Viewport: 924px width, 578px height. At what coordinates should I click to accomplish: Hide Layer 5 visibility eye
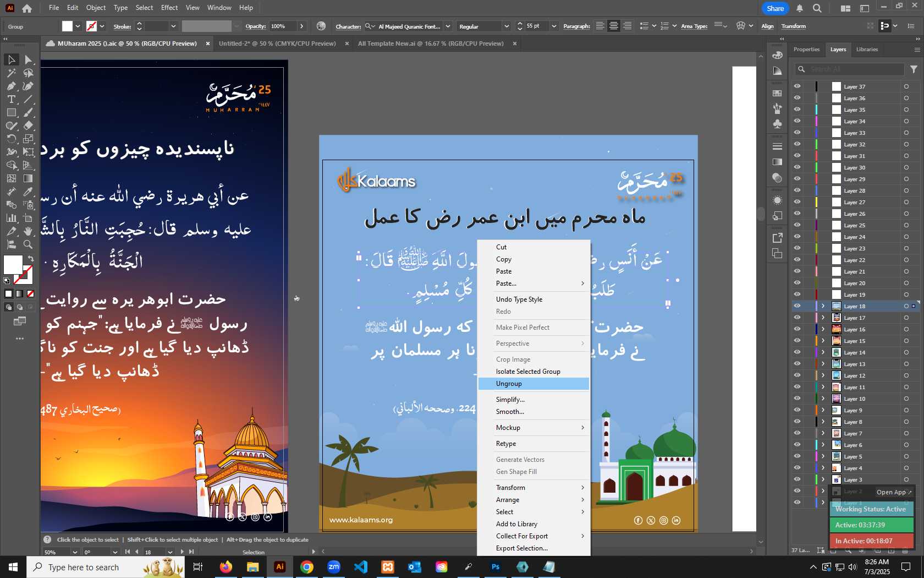point(797,456)
